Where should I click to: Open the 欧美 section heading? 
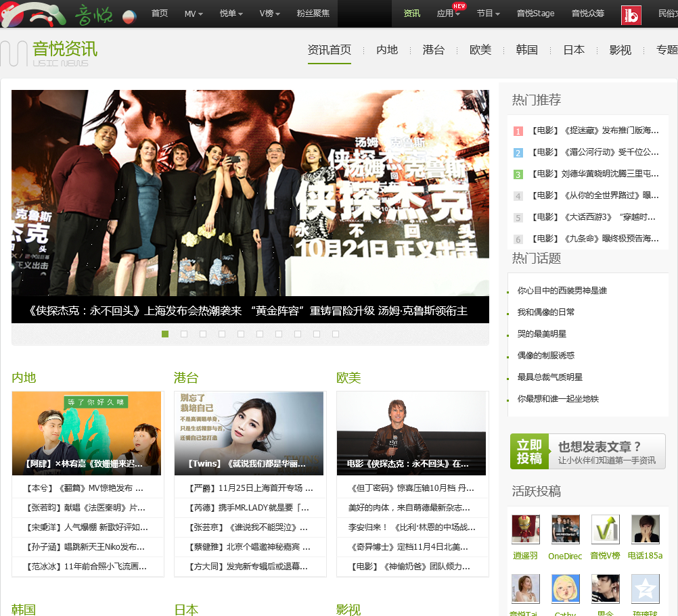click(348, 377)
